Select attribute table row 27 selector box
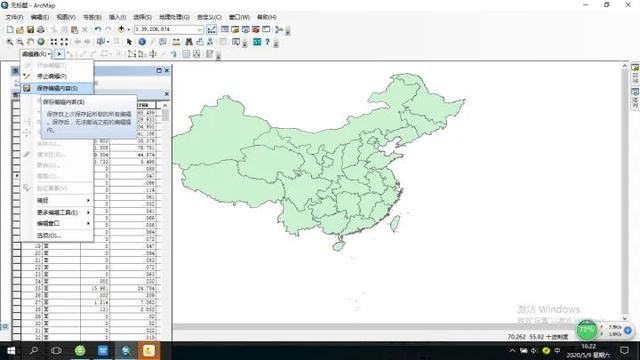 click(x=16, y=302)
